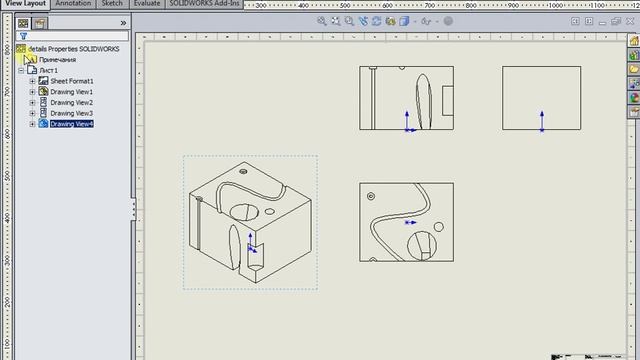The image size is (640, 360).
Task: Open Appearances color ball icon in task pane
Action: click(634, 98)
